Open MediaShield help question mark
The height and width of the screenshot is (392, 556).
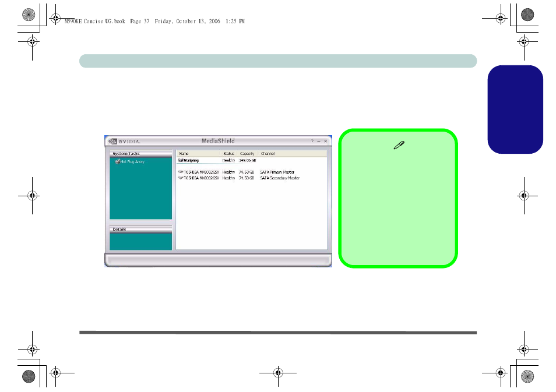[x=312, y=141]
